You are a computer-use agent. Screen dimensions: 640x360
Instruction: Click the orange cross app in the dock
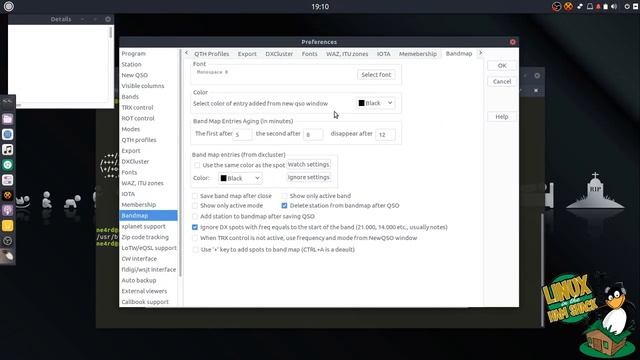click(7, 195)
